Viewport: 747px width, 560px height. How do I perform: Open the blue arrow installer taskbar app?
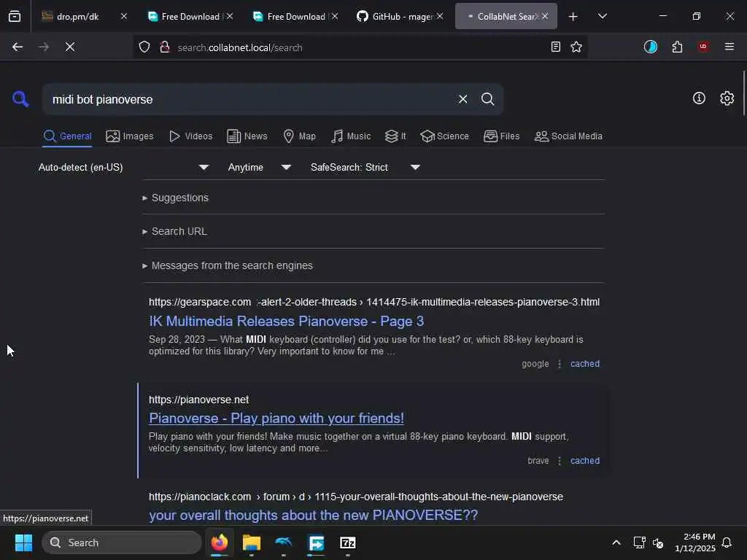[x=316, y=542]
